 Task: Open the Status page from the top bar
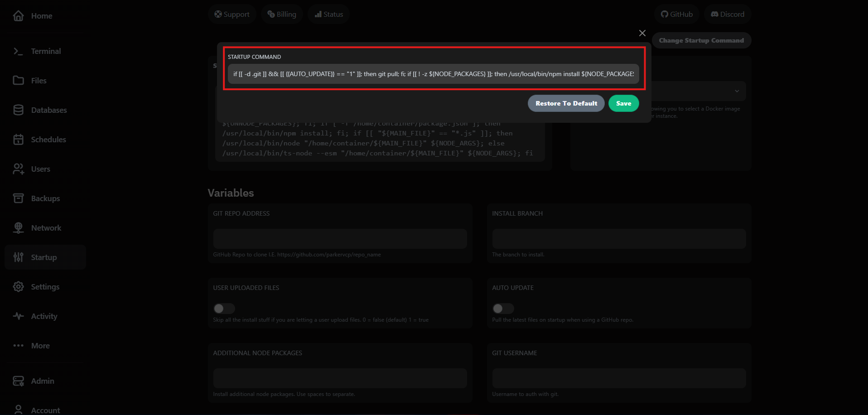[328, 14]
